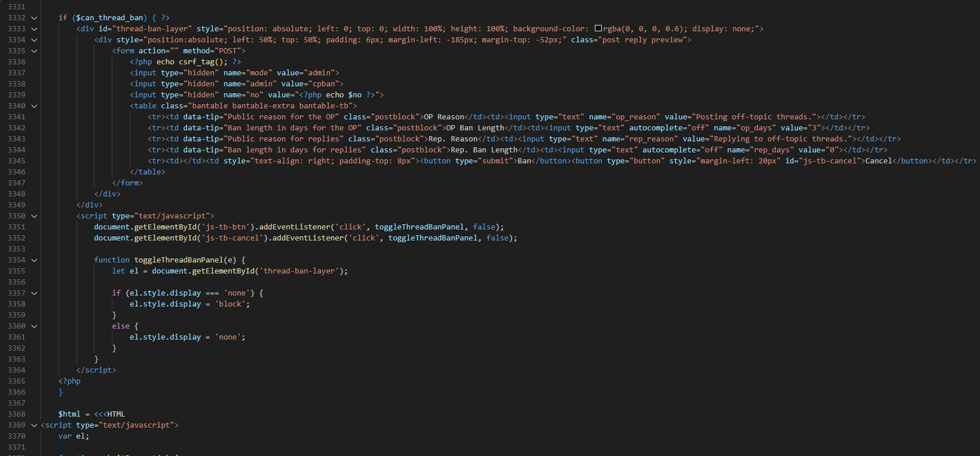Click "function" keyword on line 3354

click(112, 260)
